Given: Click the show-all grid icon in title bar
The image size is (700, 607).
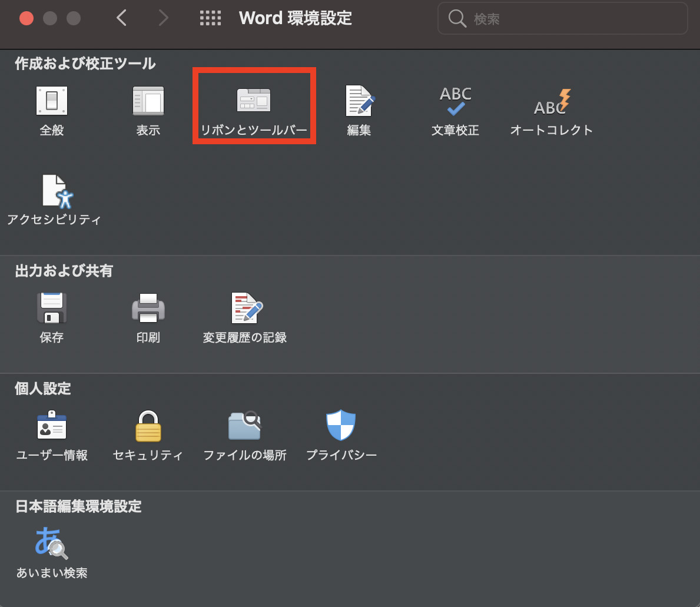Looking at the screenshot, I should [x=210, y=18].
